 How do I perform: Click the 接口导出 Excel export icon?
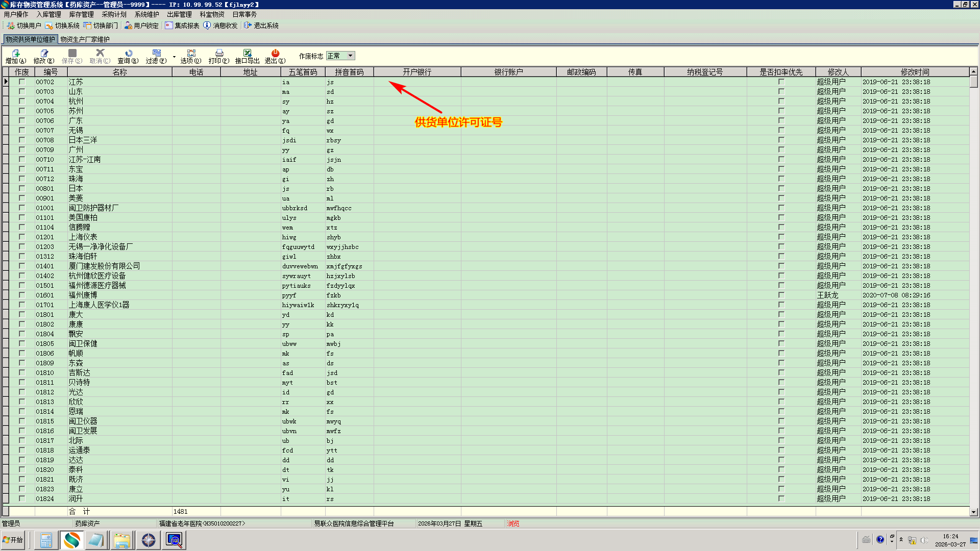click(247, 54)
